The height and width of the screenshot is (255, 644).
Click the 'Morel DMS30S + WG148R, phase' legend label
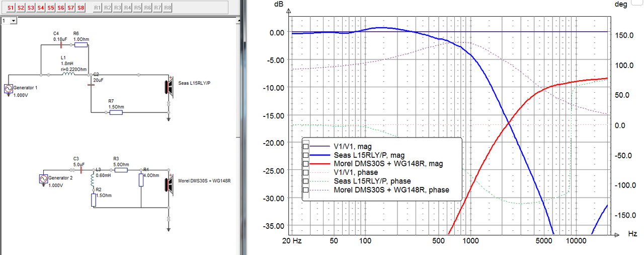(391, 189)
